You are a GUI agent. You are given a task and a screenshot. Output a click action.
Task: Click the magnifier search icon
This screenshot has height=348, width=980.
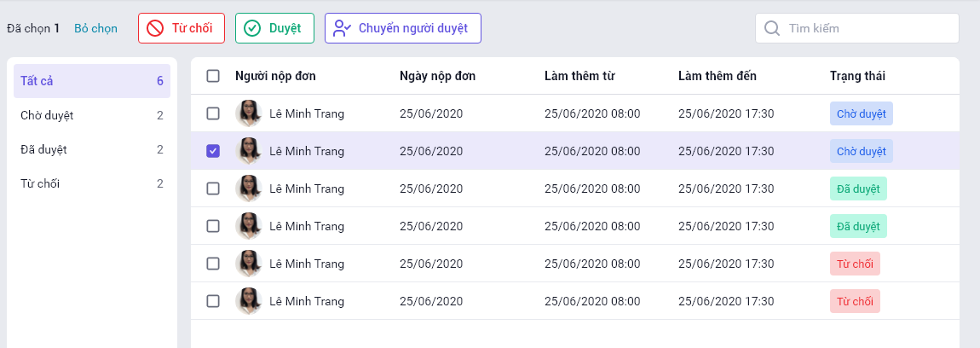click(772, 28)
